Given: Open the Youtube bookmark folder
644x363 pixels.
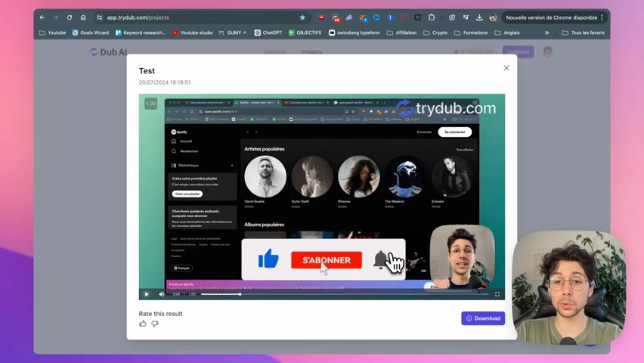Looking at the screenshot, I should [52, 33].
